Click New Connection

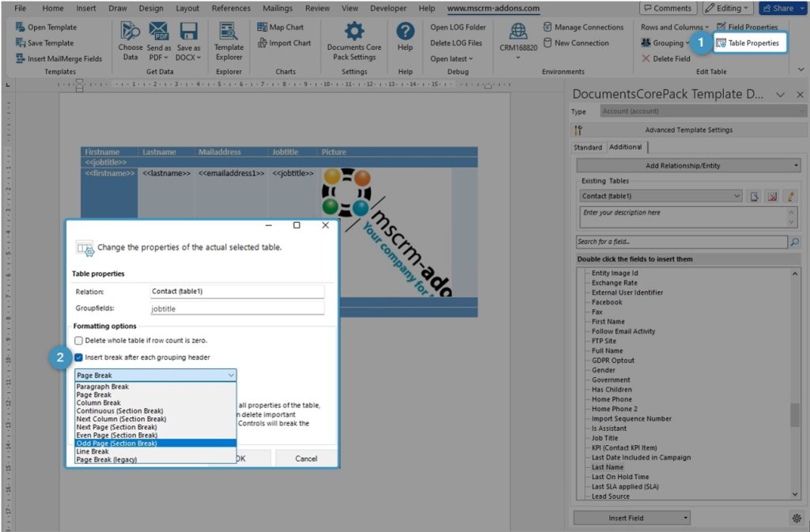pyautogui.click(x=576, y=43)
